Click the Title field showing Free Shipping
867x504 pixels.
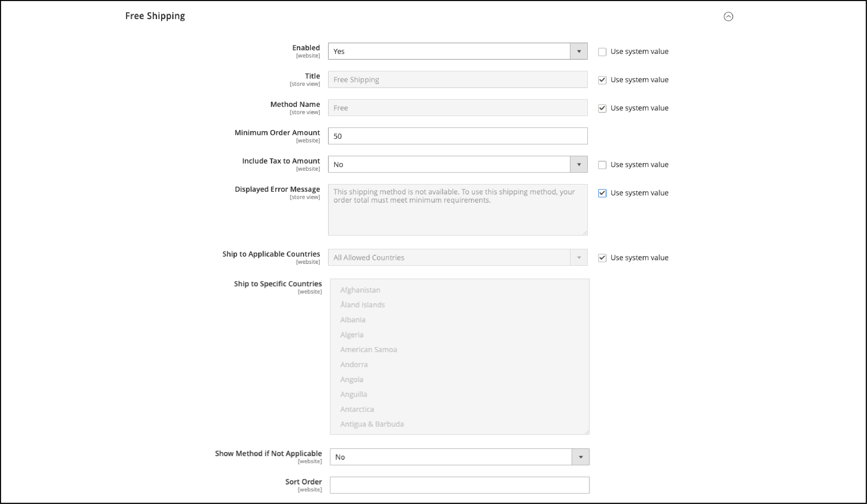pyautogui.click(x=458, y=80)
